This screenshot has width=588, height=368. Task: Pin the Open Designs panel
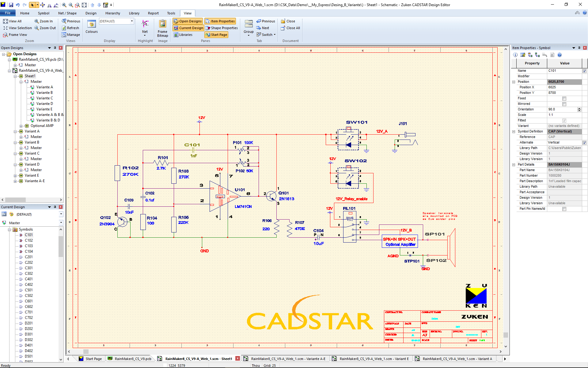pyautogui.click(x=55, y=48)
